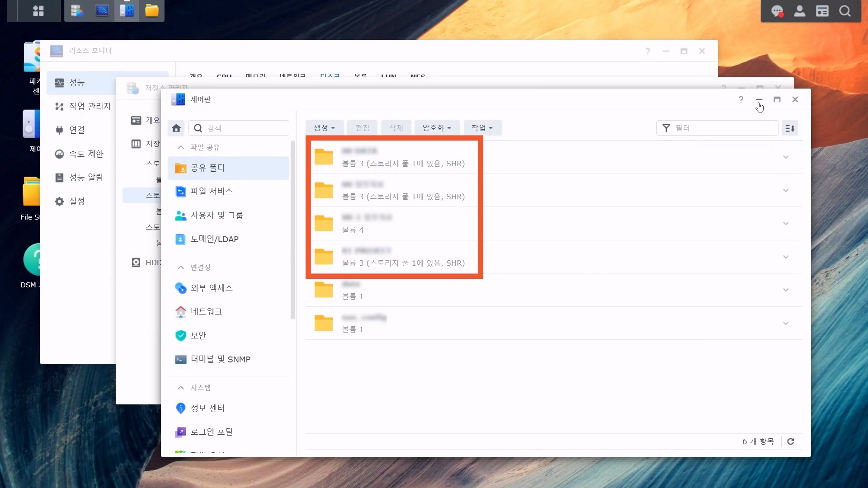Open the notifications chat icon
868x488 pixels.
tap(777, 11)
